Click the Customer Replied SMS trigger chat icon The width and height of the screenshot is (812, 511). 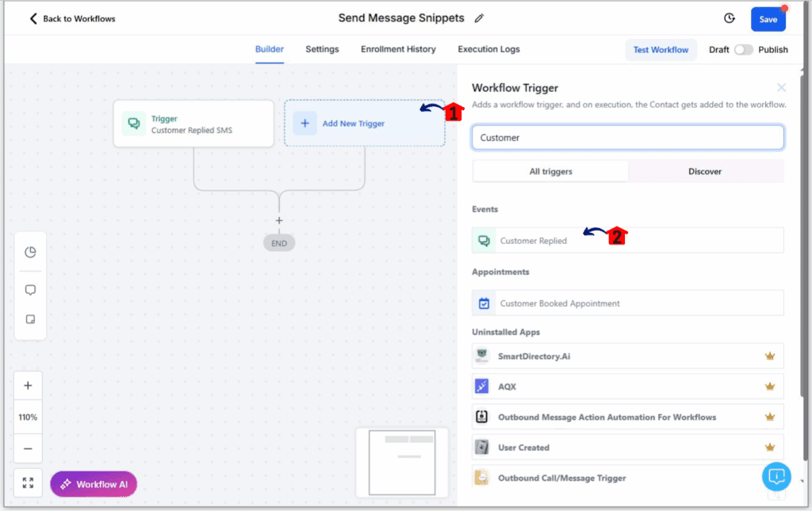tap(133, 124)
